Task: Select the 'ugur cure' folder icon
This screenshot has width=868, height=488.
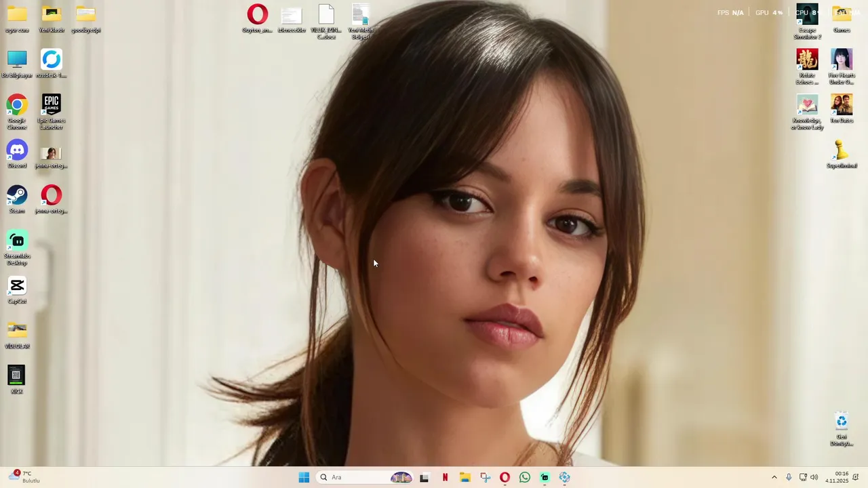Action: (17, 18)
